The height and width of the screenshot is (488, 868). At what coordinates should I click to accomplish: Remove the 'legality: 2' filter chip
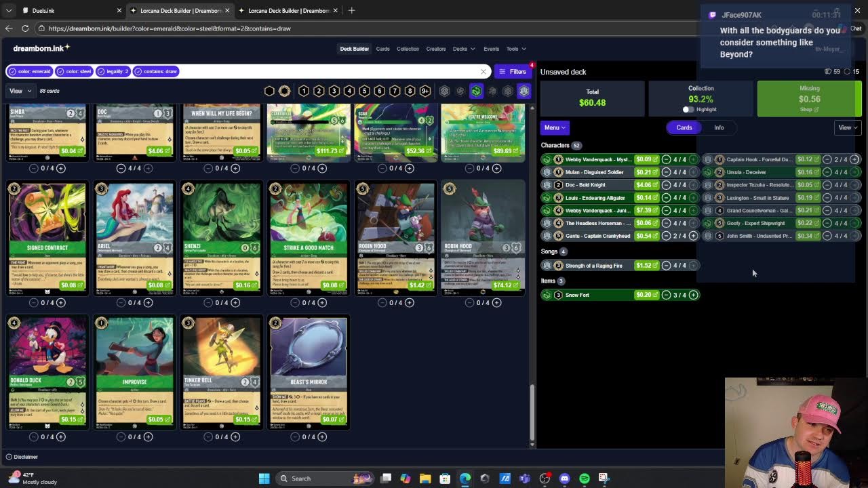tap(113, 71)
